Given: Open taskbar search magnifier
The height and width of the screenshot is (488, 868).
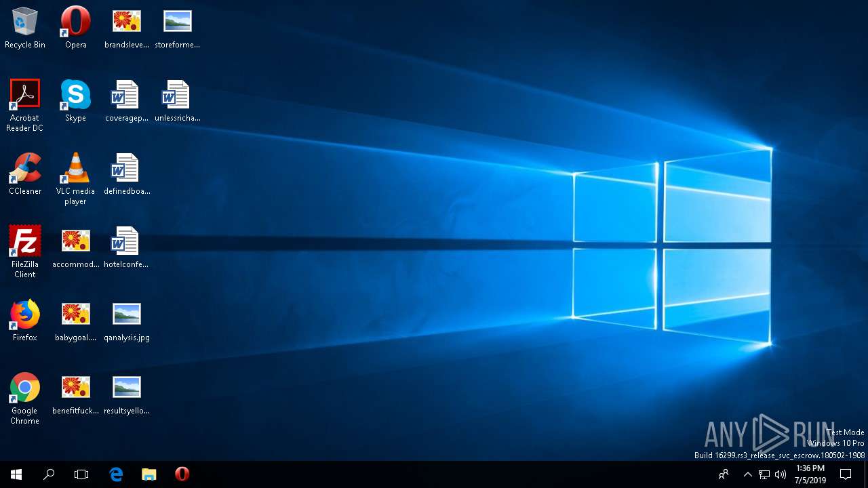Looking at the screenshot, I should tap(49, 474).
